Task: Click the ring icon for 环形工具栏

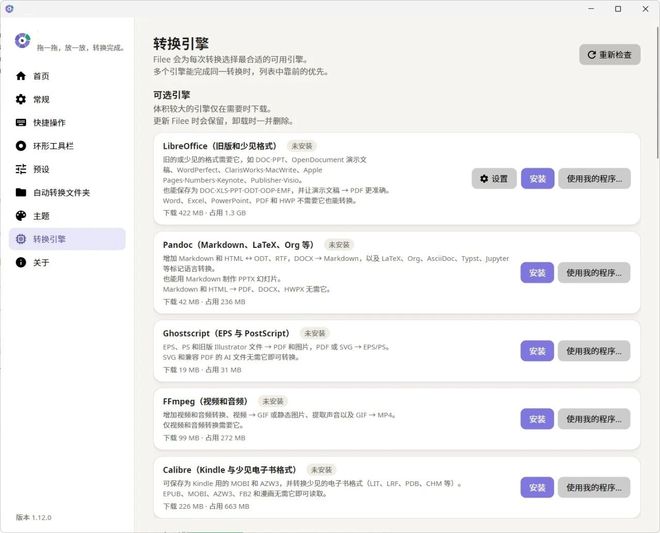Action: coord(21,146)
